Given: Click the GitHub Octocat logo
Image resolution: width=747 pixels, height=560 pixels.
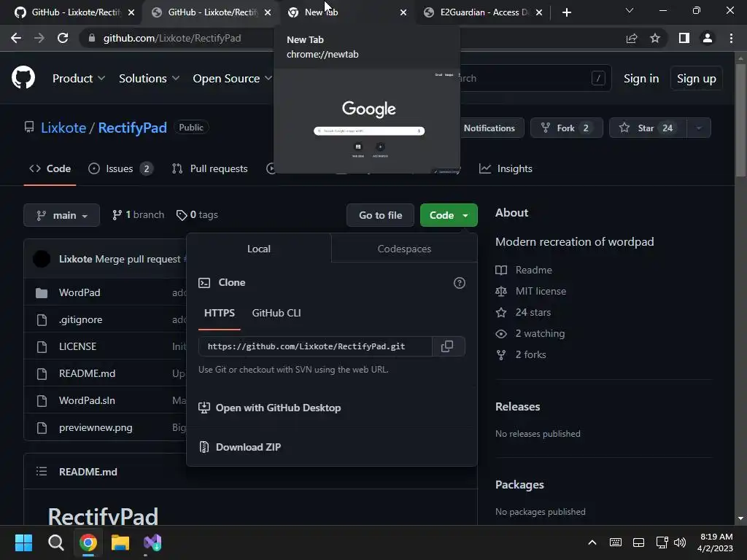Looking at the screenshot, I should tap(23, 78).
